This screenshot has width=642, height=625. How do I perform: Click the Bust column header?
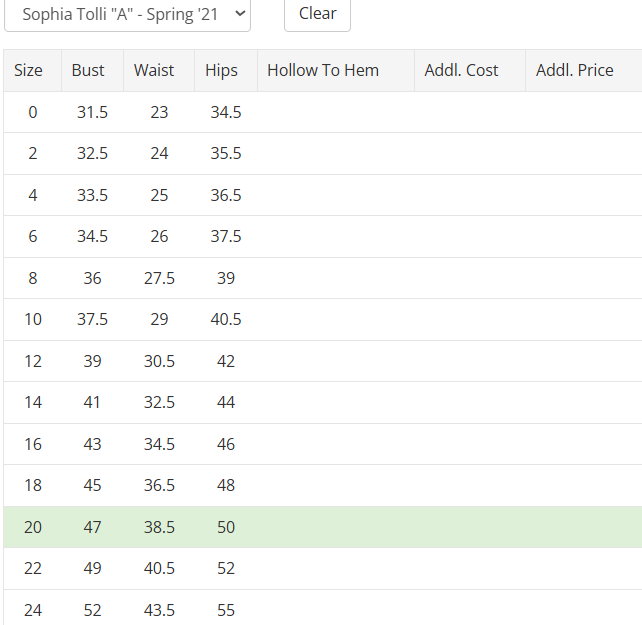[88, 70]
